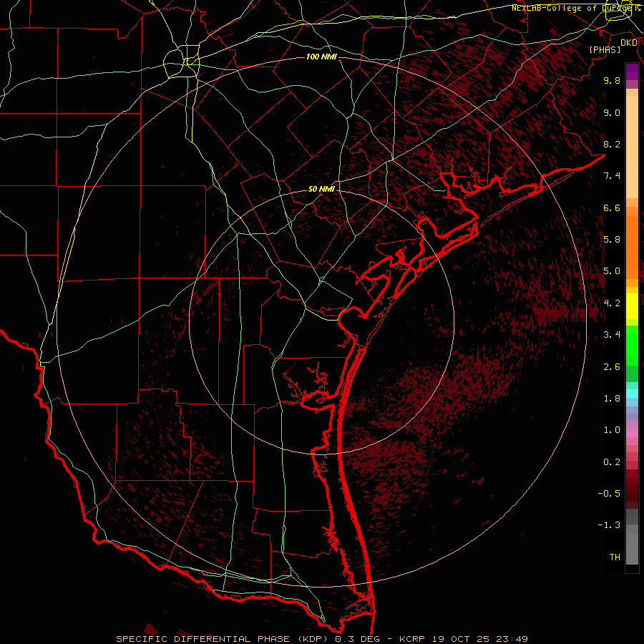Image resolution: width=644 pixels, height=644 pixels.
Task: Pick the pale peach band near the 8.2 value
Action: click(x=632, y=147)
